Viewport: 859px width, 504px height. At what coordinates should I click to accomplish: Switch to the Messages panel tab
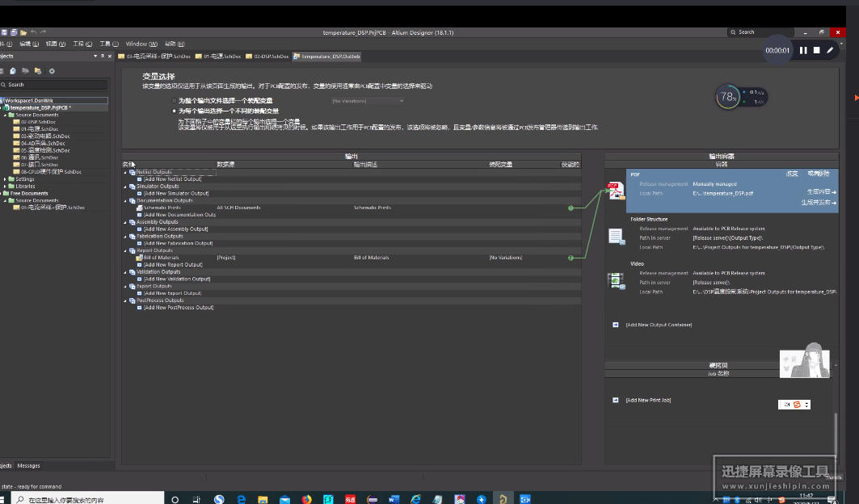tap(28, 466)
